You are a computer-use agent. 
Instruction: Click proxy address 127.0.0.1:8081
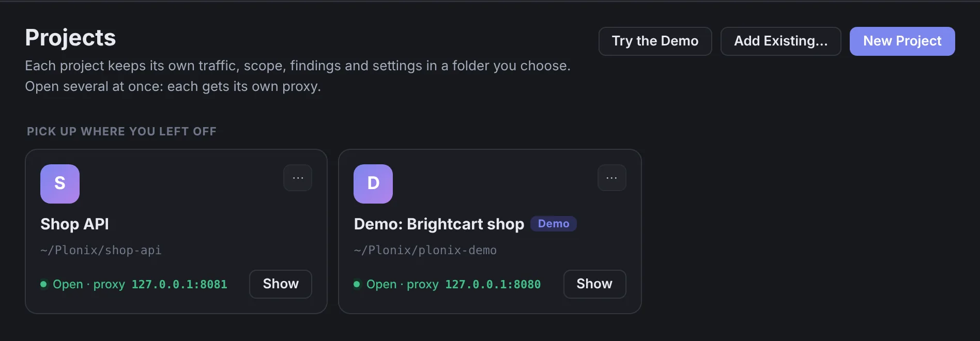tap(179, 285)
